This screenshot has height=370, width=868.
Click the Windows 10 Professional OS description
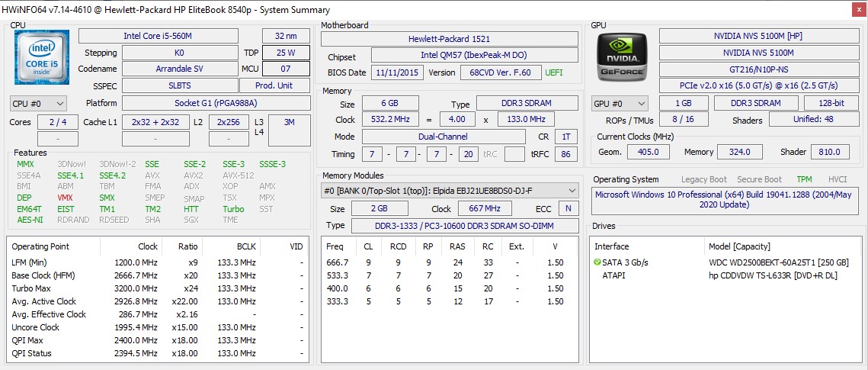click(724, 201)
